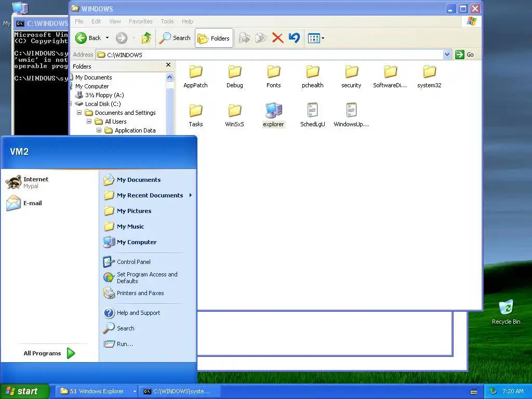Collapse Documents and Settings tree node
Viewport: 532px width, 399px height.
point(79,112)
